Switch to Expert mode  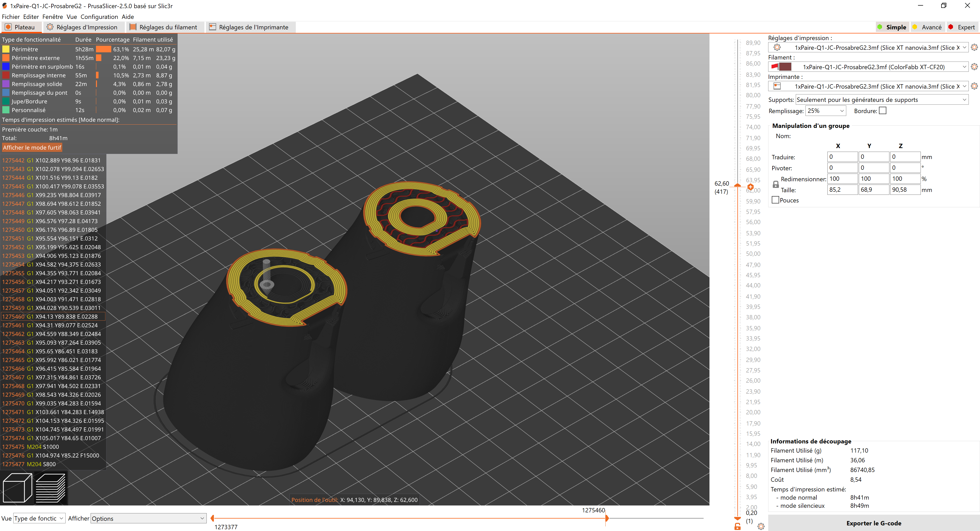962,27
